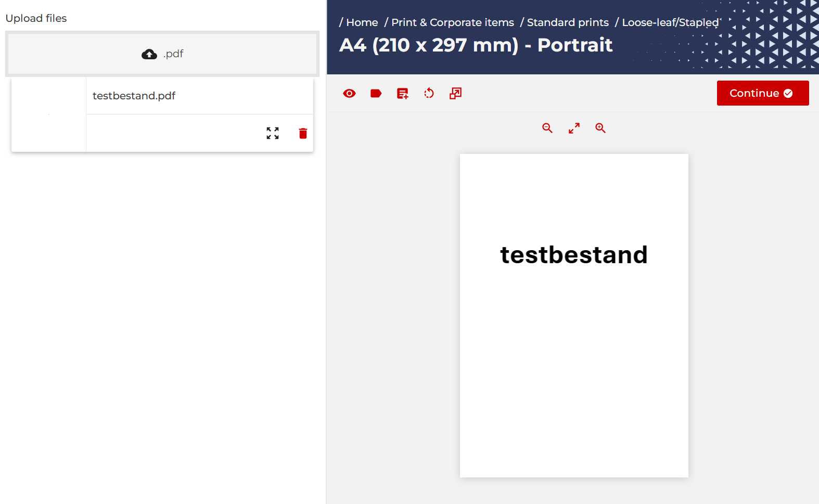Screen dimensions: 819x504
Task: Click the rotate icon in toolbar
Action: tap(429, 93)
